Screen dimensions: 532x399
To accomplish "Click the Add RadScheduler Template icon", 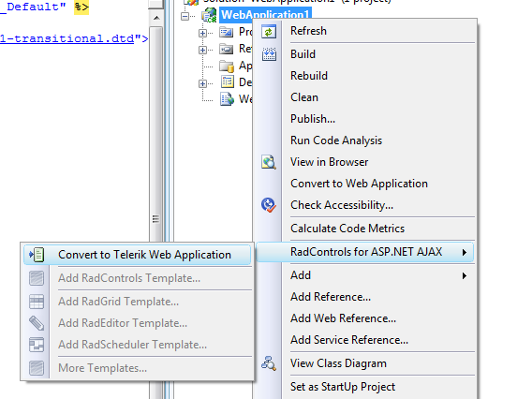I will 37,345.
